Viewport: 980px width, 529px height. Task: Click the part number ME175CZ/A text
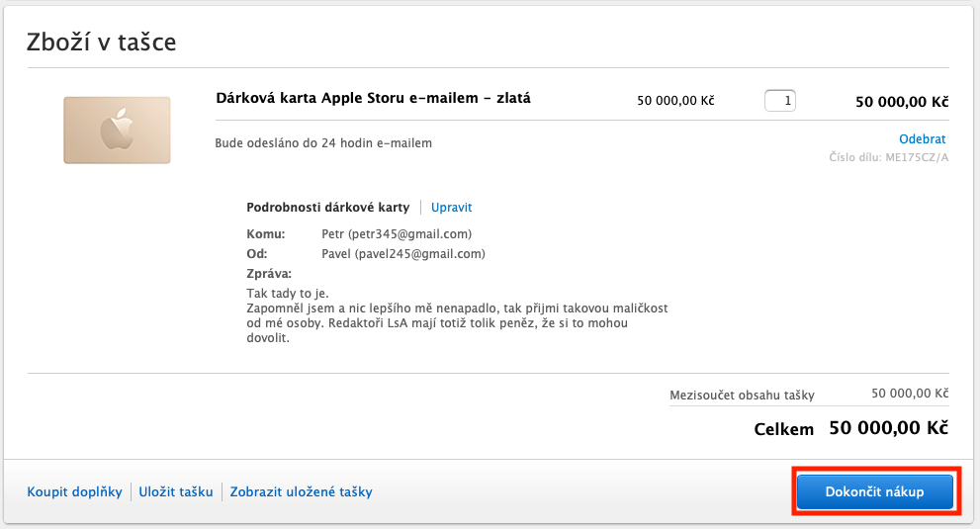[x=917, y=157]
